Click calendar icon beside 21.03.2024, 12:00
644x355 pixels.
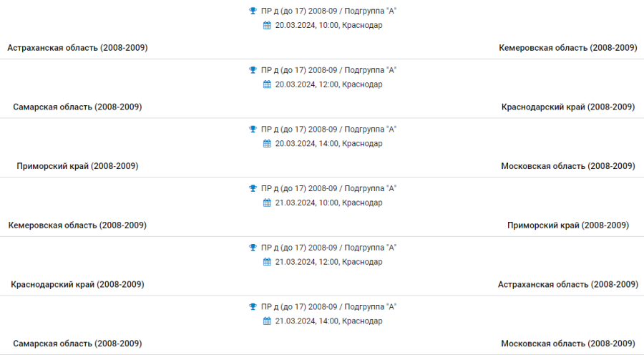[268, 262]
